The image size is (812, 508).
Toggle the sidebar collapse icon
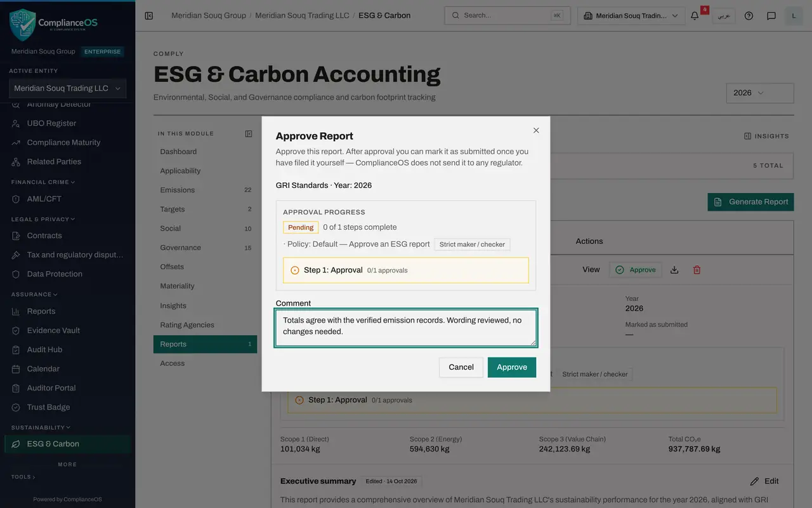click(x=149, y=16)
